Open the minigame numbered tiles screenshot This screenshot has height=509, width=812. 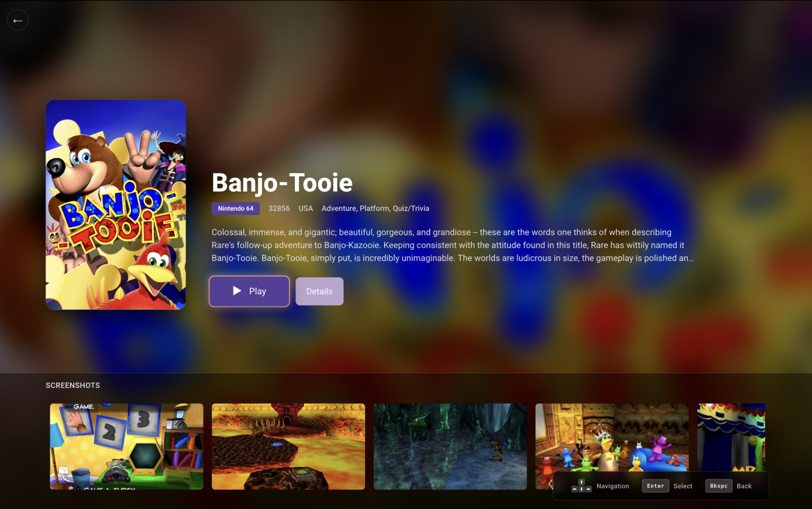coord(127,447)
